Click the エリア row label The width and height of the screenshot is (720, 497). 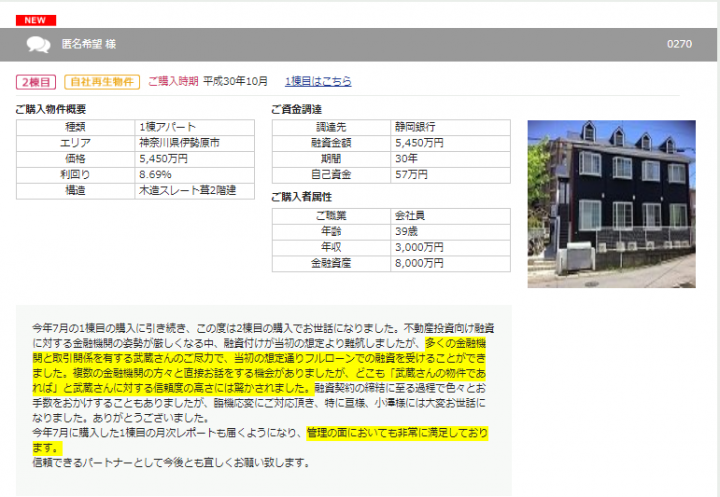coord(75,143)
